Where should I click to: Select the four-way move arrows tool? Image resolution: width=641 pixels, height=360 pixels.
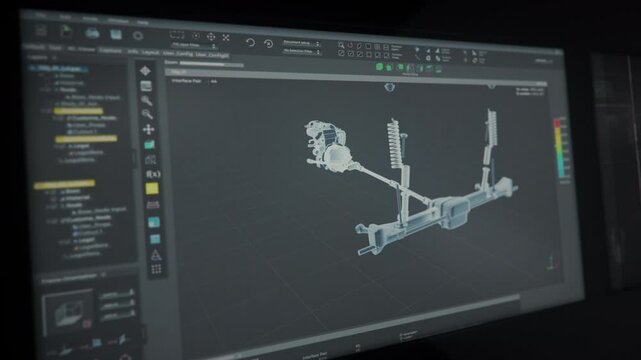pyautogui.click(x=148, y=129)
